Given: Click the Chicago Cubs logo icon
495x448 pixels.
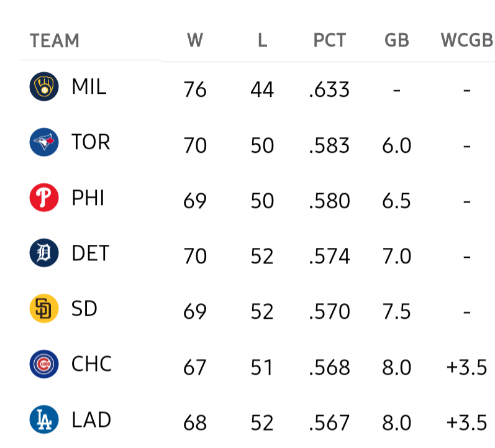Looking at the screenshot, I should 44,363.
